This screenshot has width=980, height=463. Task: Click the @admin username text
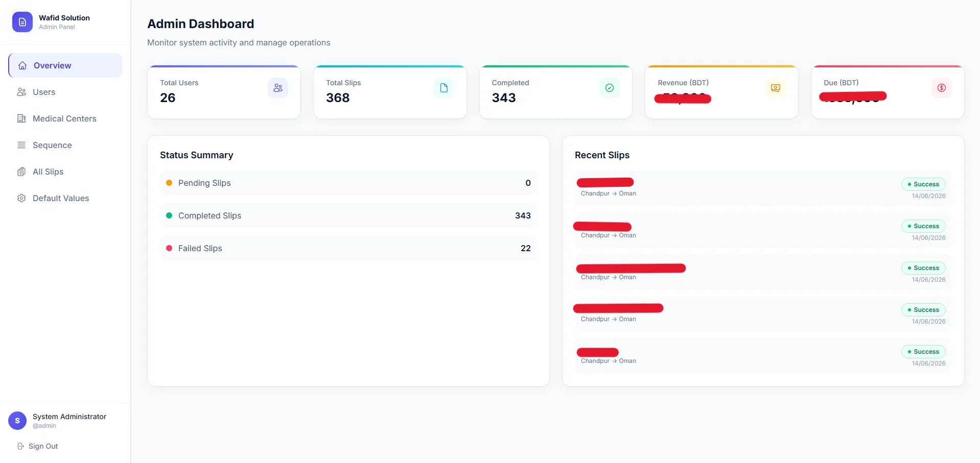coord(44,426)
